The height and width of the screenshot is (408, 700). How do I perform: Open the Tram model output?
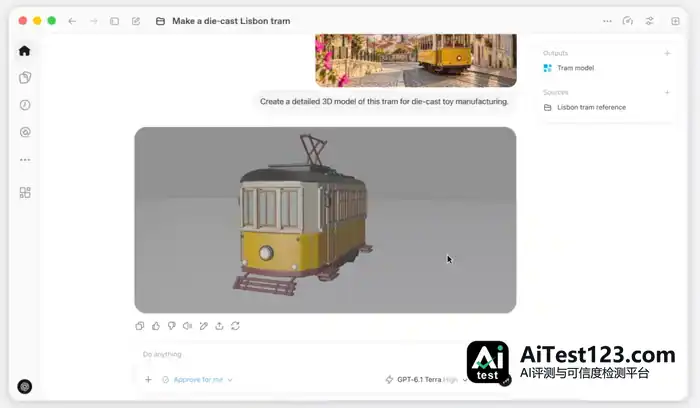pos(569,68)
